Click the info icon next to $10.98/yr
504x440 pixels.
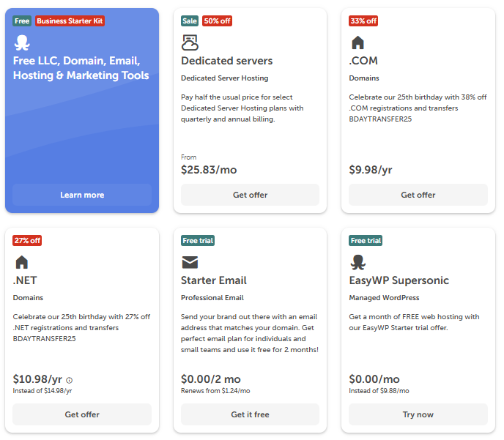[70, 380]
